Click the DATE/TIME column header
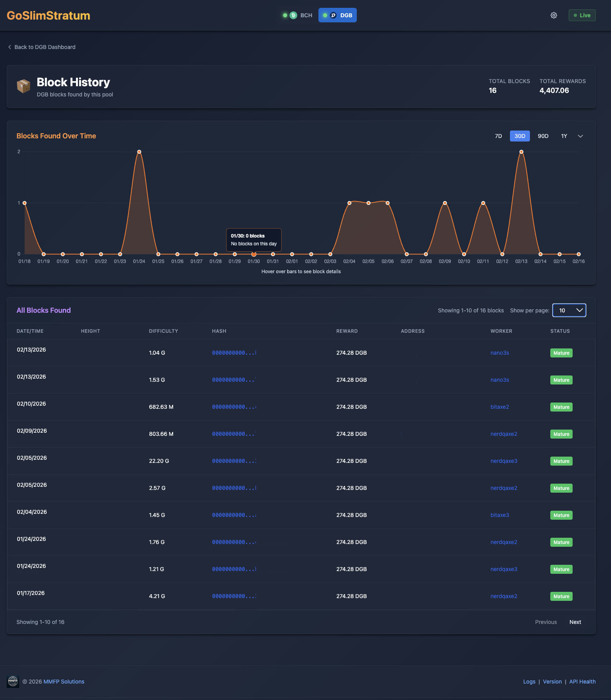This screenshot has width=611, height=700. point(30,331)
